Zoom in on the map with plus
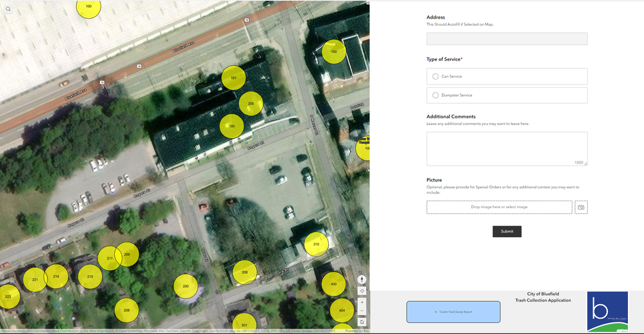 tap(362, 302)
